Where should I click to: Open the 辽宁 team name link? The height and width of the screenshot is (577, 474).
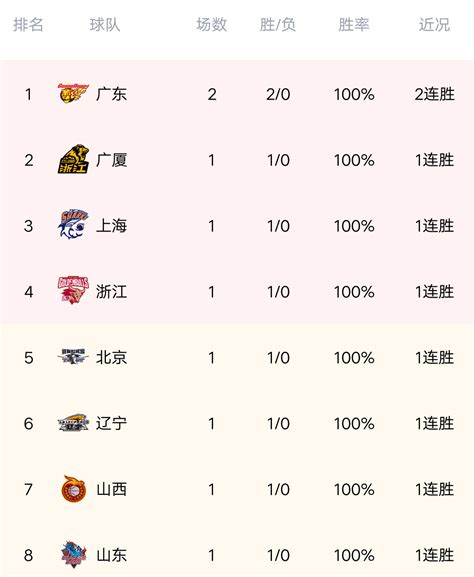[112, 424]
